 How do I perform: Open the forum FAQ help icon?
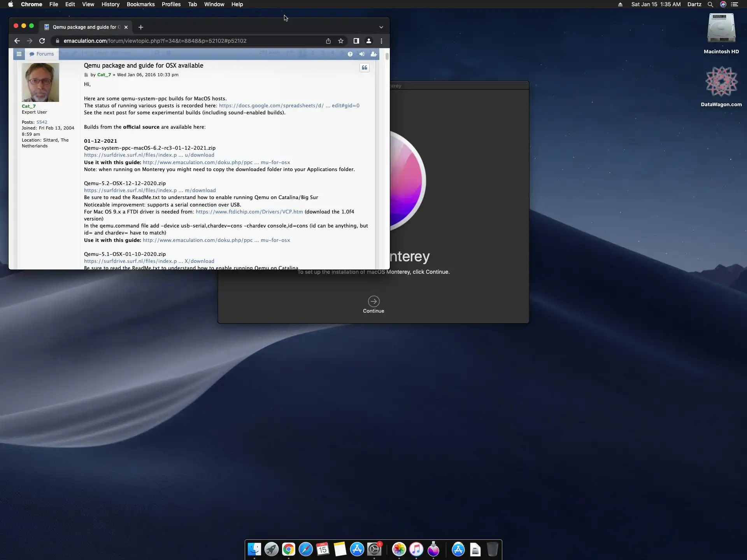[350, 54]
